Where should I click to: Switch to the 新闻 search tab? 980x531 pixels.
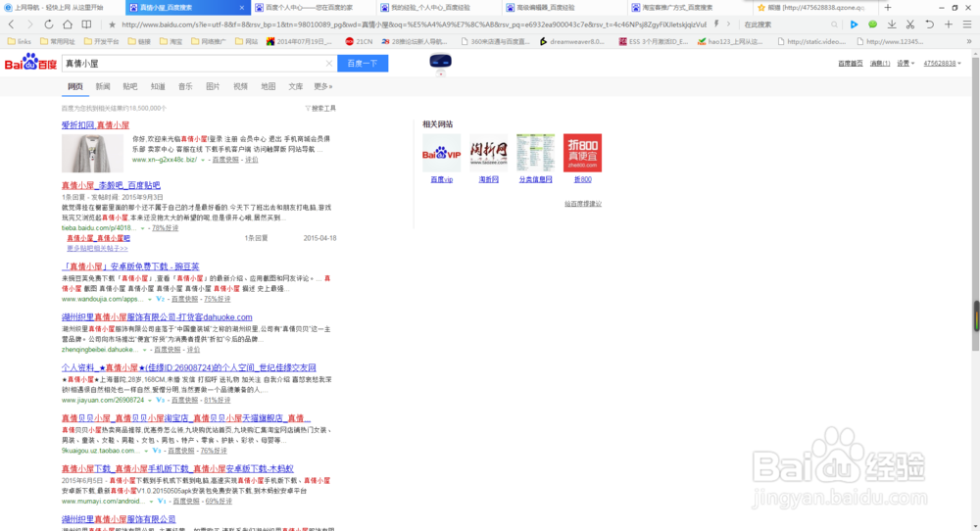pyautogui.click(x=103, y=87)
